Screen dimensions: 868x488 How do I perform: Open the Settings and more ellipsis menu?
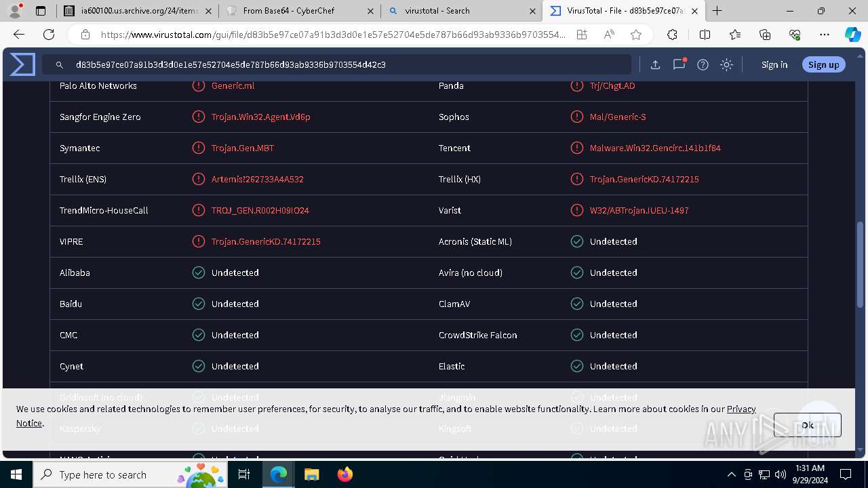[825, 35]
